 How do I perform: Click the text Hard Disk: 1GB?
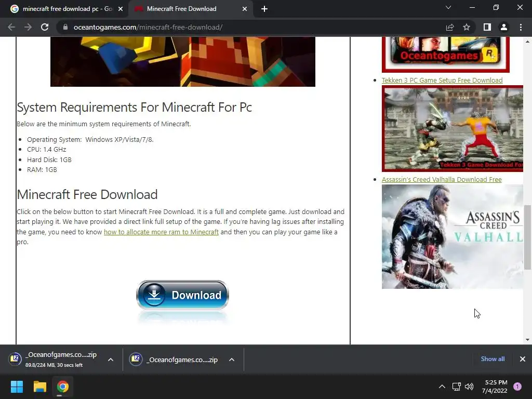(49, 160)
